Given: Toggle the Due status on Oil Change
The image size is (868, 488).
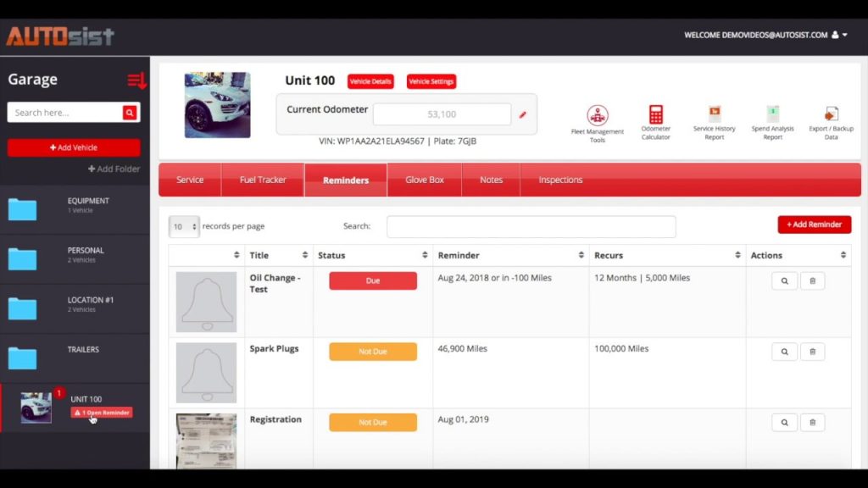Looking at the screenshot, I should [371, 280].
